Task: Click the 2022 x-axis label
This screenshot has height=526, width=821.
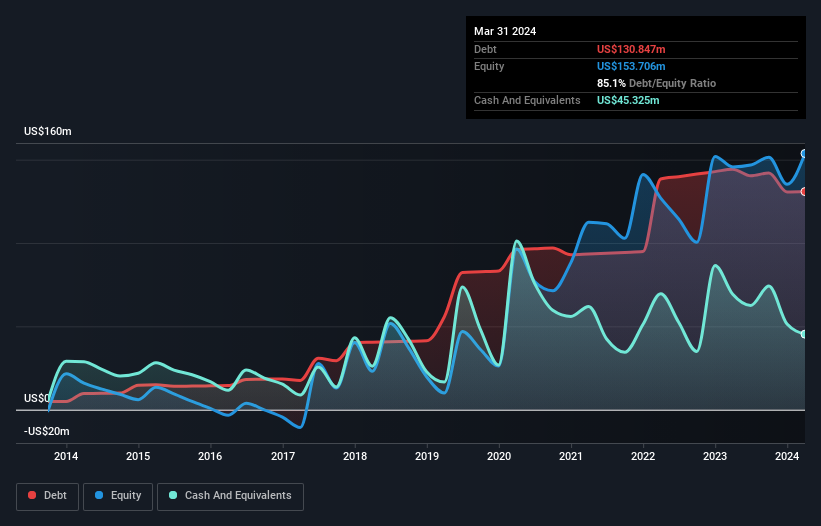Action: click(643, 456)
